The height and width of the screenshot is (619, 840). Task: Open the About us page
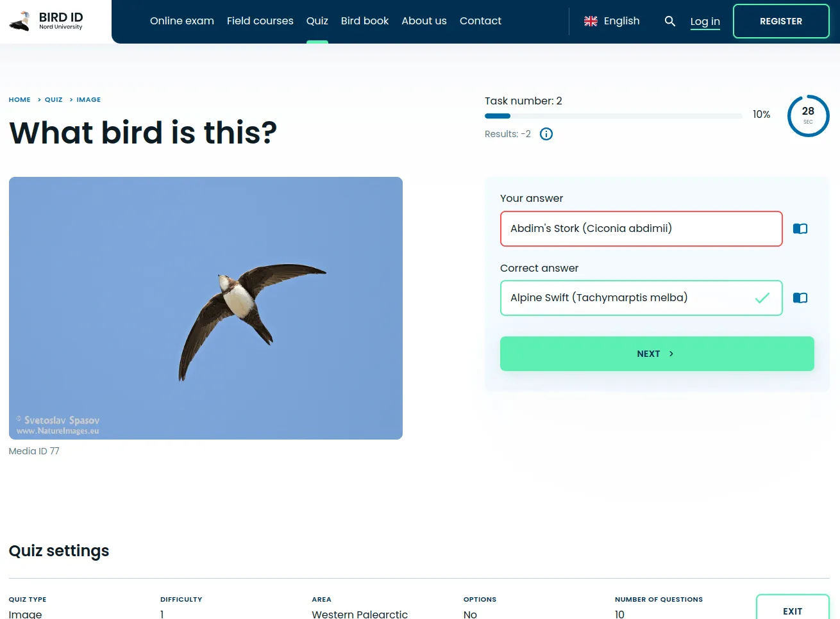(424, 21)
